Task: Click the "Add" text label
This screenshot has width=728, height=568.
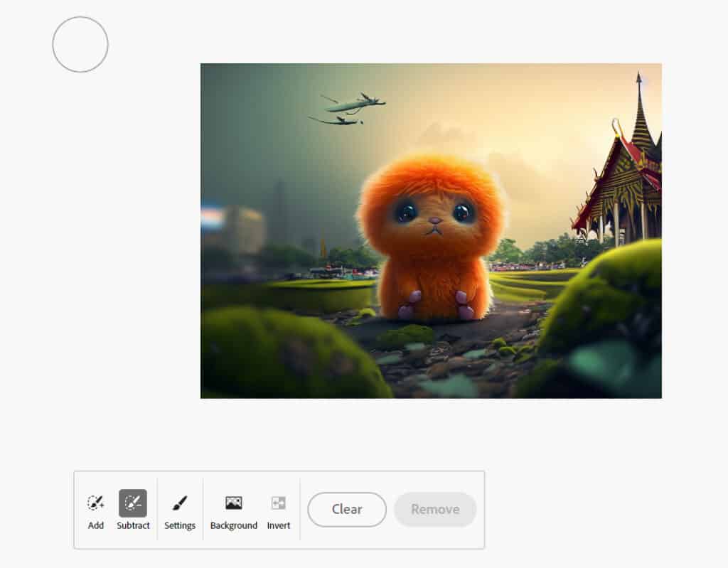Action: click(96, 525)
